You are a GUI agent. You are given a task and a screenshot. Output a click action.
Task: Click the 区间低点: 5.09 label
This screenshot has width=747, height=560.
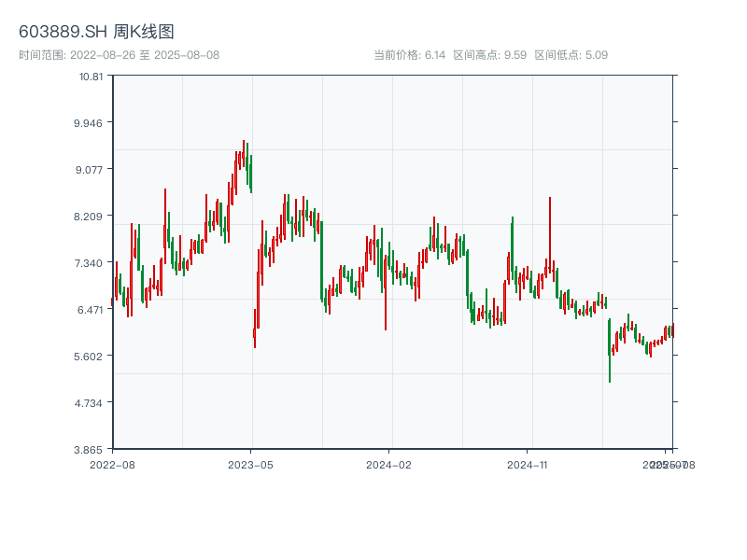[x=571, y=55]
